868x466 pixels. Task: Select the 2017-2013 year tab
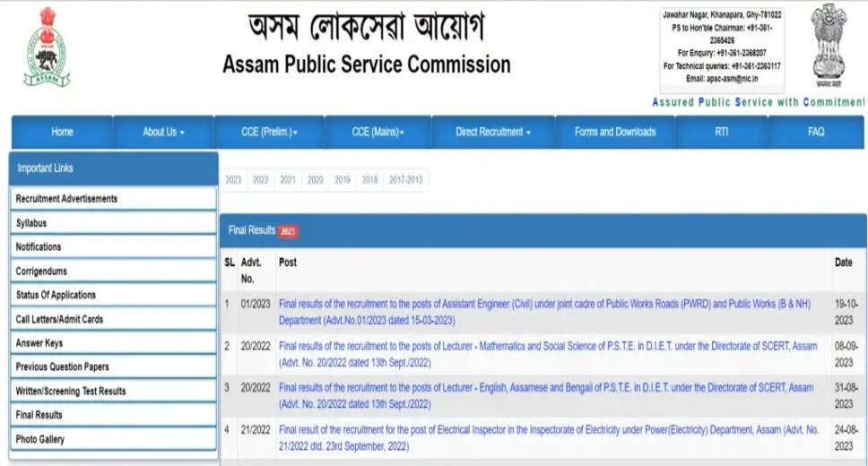406,180
